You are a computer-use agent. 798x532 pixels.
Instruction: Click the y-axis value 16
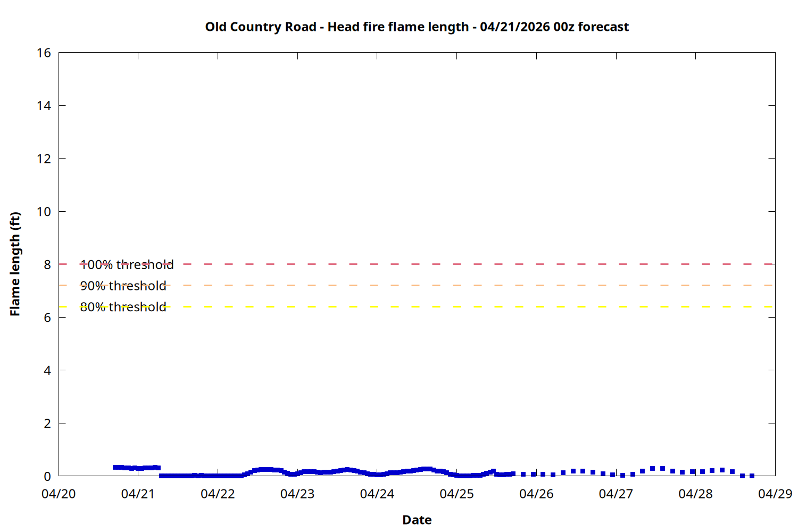(44, 53)
